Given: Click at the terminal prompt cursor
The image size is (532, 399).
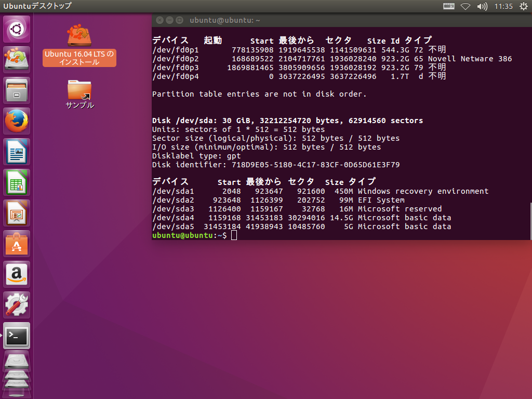Looking at the screenshot, I should click(x=234, y=235).
